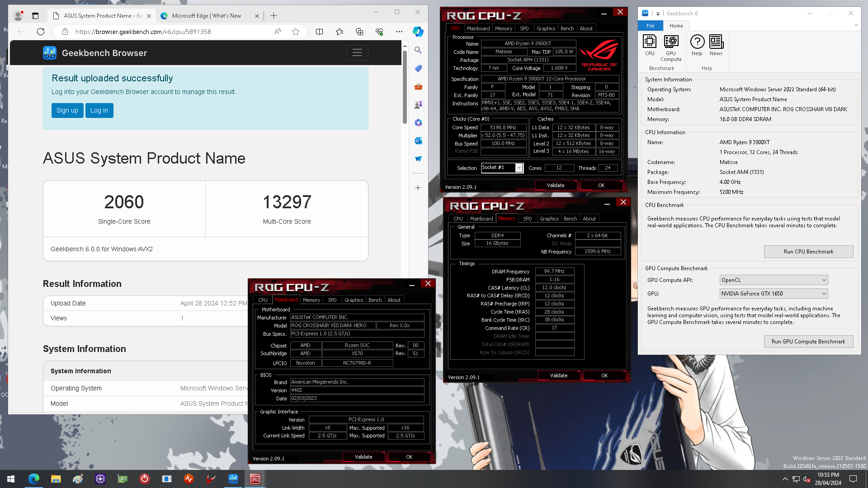Open Edge split screen view
Viewport: 868px width, 488px height.
coord(319,32)
